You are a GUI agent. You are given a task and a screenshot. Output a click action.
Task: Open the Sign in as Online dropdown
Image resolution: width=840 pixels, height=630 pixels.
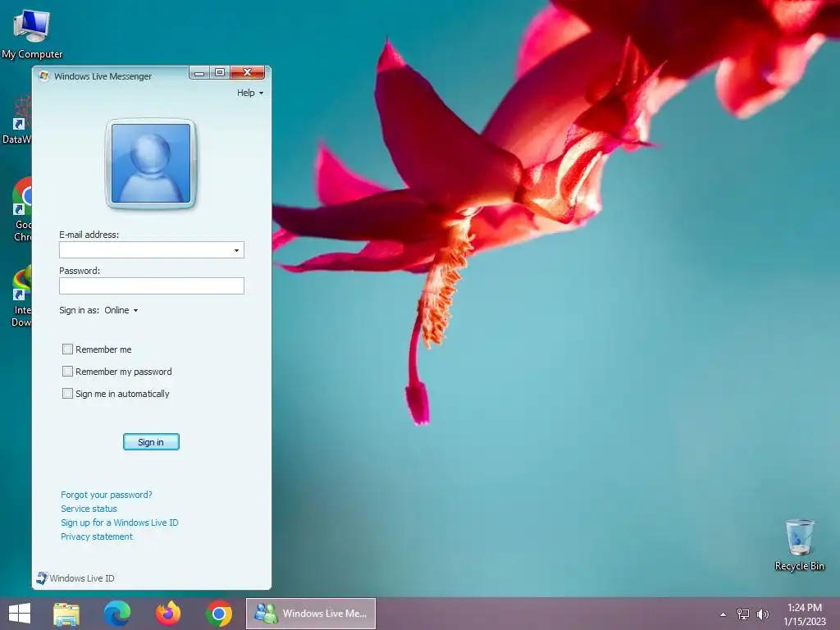point(121,310)
